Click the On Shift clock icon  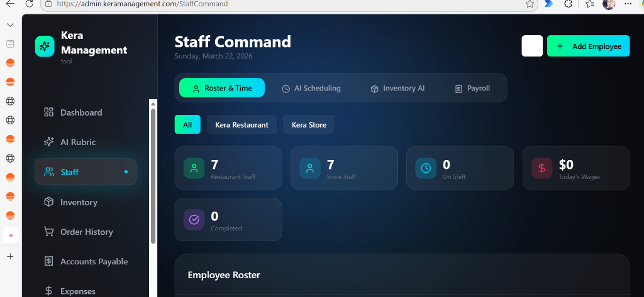426,168
